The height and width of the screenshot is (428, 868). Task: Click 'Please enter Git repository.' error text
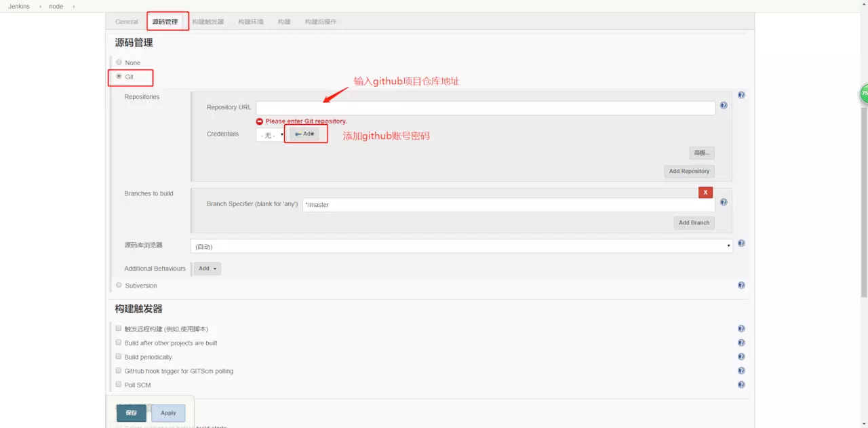[x=306, y=121]
